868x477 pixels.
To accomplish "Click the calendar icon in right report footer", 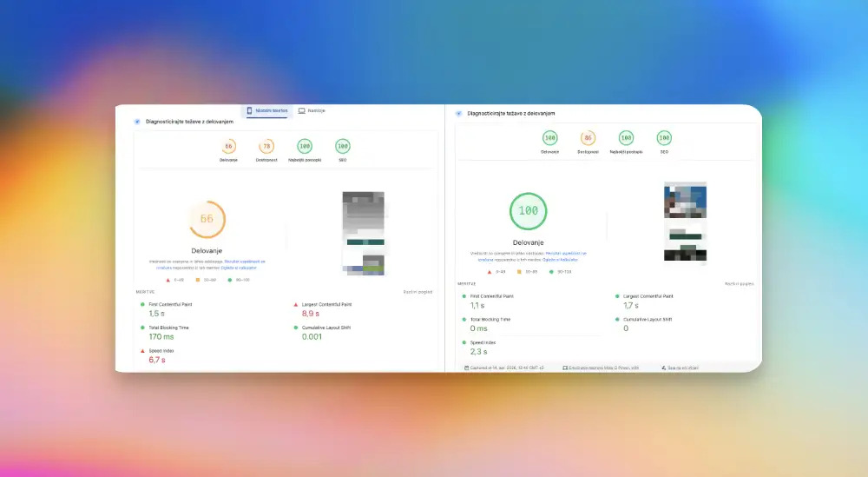I will (467, 368).
